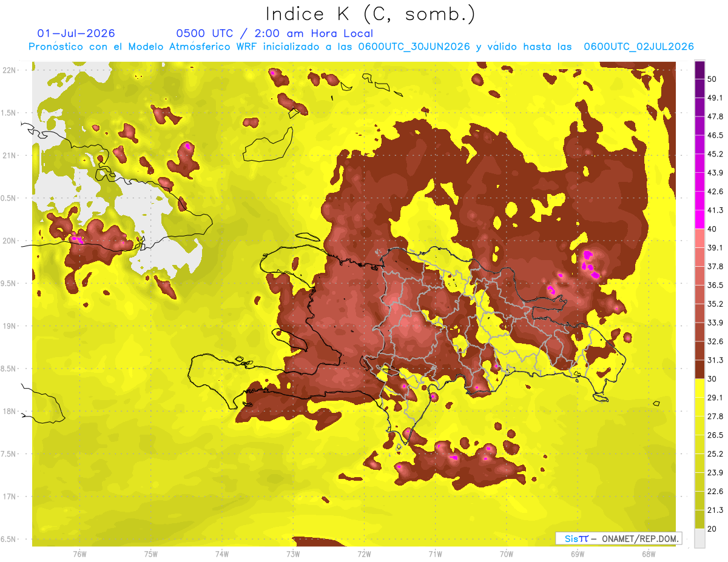Screen dimensions: 728x562
Task: Click the '32.6' color scale value
Action: [715, 341]
